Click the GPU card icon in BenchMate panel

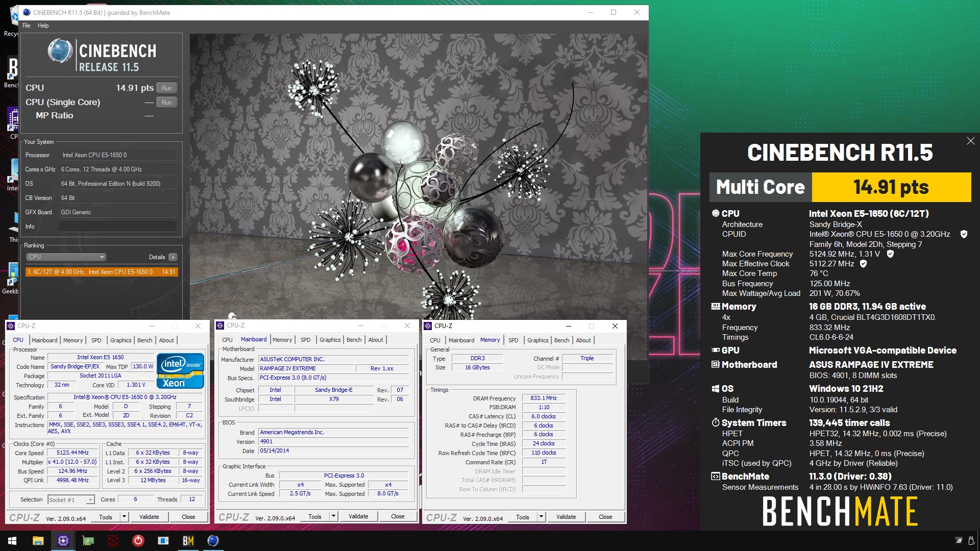pyautogui.click(x=716, y=350)
